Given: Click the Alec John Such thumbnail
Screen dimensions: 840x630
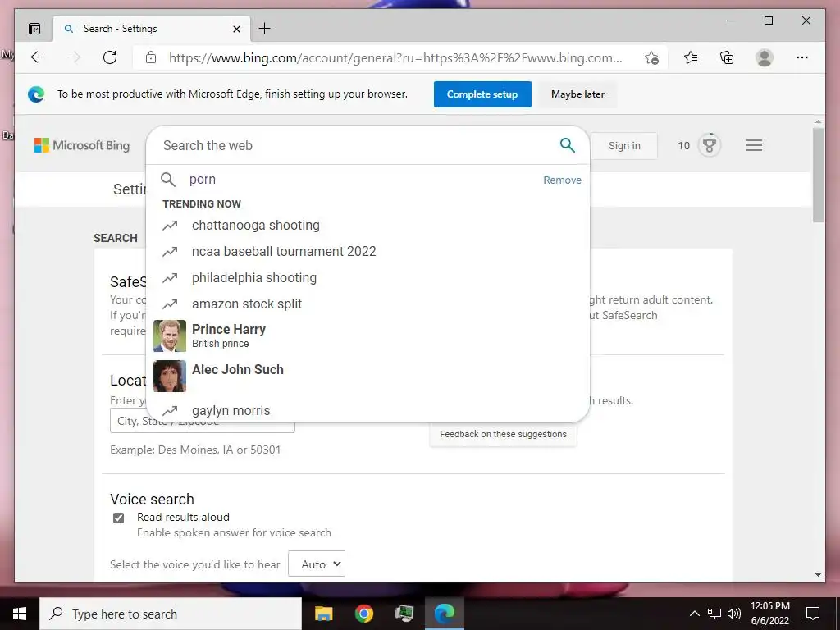Looking at the screenshot, I should point(170,376).
